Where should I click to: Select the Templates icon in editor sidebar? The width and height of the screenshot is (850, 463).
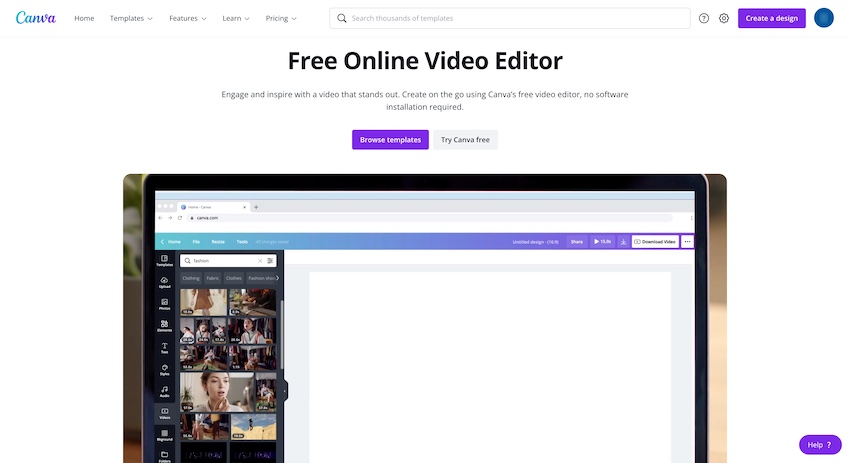(x=164, y=260)
